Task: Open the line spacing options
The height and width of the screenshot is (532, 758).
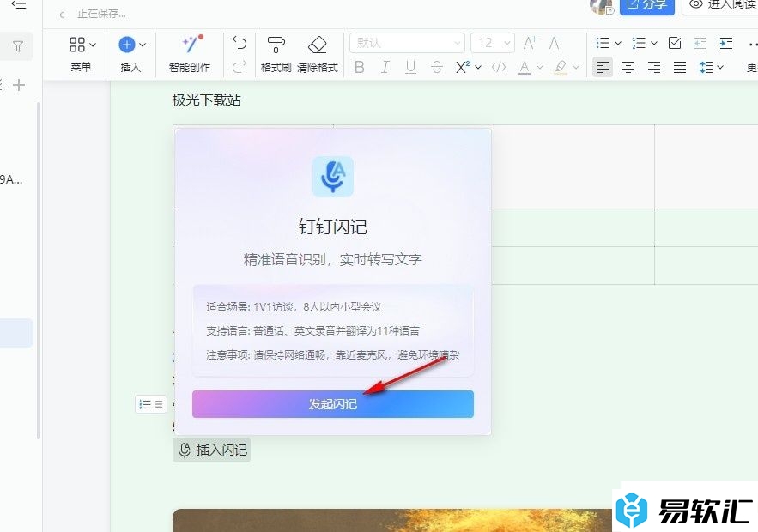Action: tap(706, 67)
